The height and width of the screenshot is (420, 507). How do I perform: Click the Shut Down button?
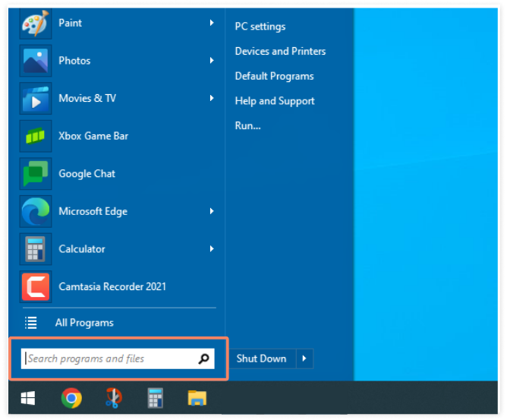(x=262, y=358)
